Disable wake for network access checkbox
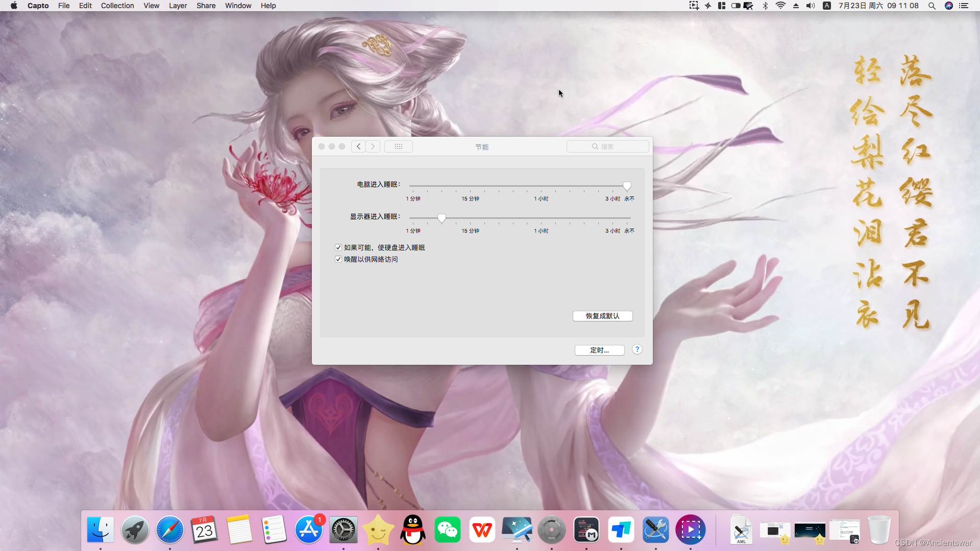The width and height of the screenshot is (980, 551). click(x=338, y=259)
